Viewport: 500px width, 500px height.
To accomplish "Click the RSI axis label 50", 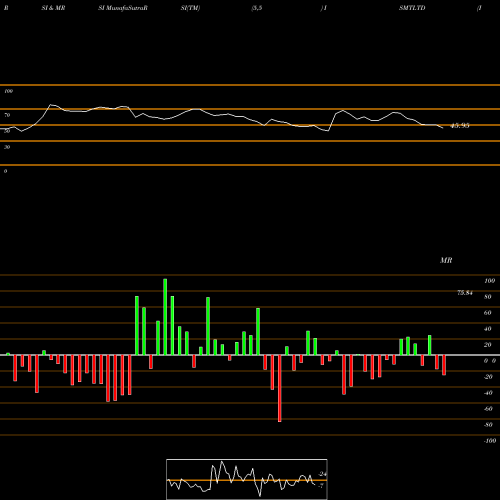I will click(7, 131).
